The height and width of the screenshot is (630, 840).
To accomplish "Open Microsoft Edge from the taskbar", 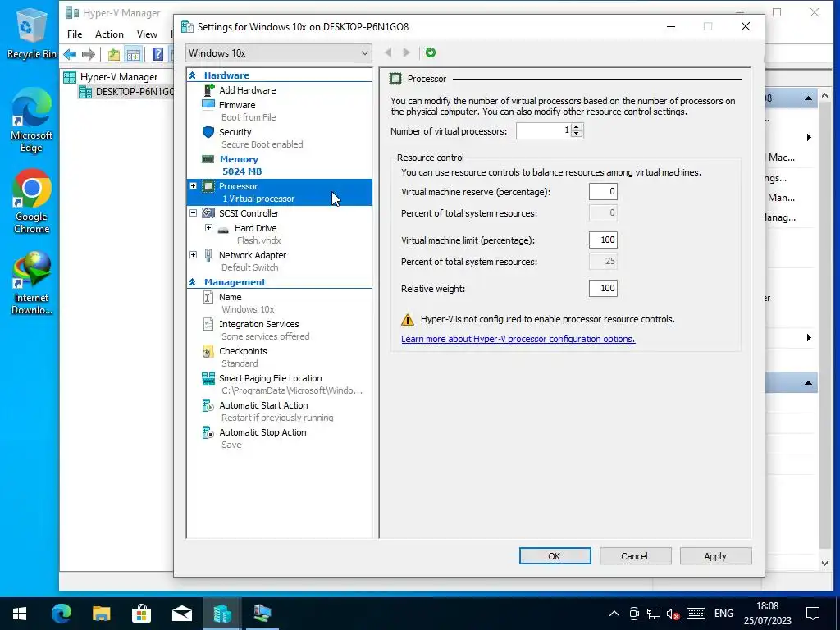I will pos(62,613).
